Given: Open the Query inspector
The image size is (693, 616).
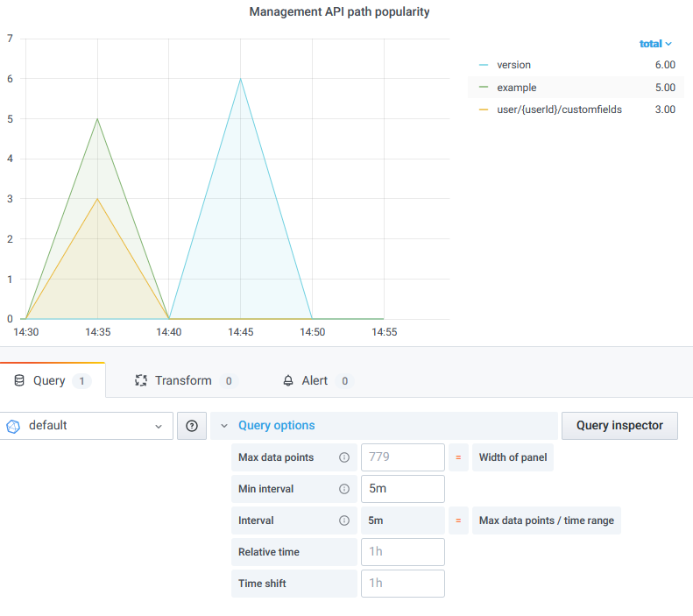Looking at the screenshot, I should click(x=619, y=426).
